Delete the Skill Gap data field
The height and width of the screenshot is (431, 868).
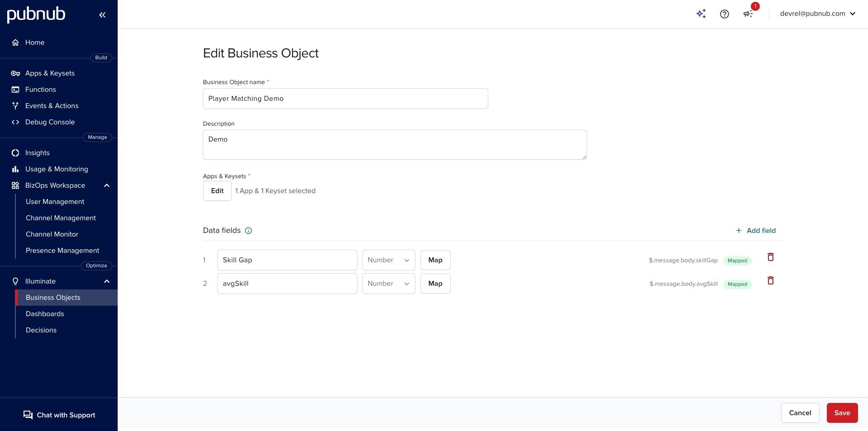click(x=770, y=257)
